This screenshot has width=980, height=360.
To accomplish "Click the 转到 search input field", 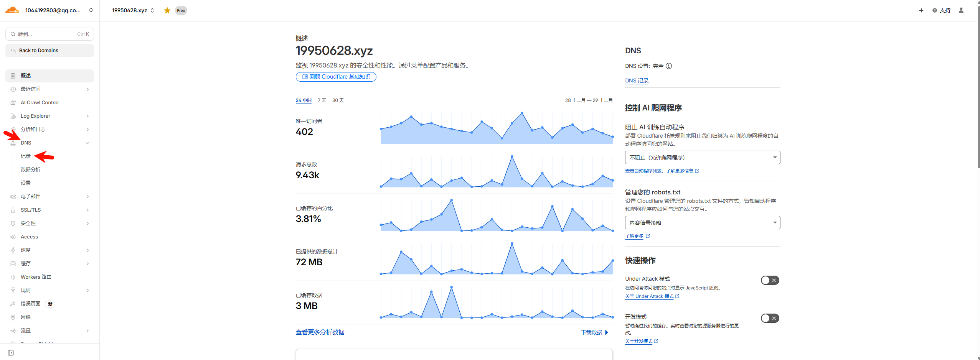I will (x=49, y=34).
